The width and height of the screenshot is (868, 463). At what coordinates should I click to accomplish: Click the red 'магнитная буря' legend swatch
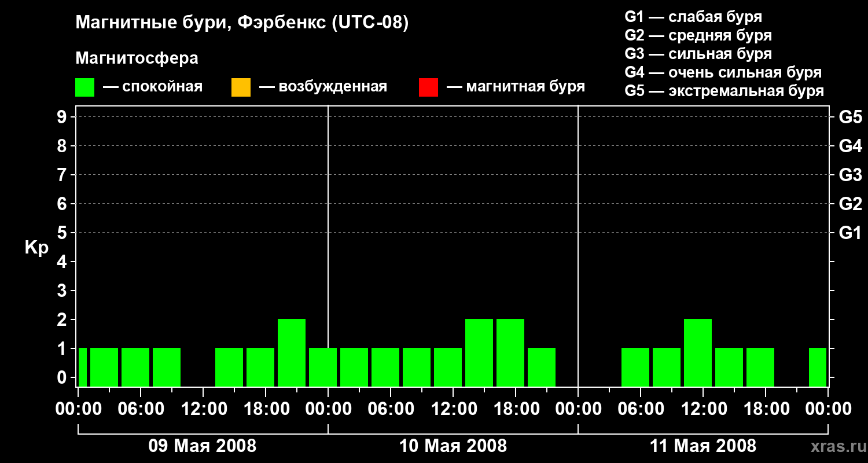[x=428, y=87]
